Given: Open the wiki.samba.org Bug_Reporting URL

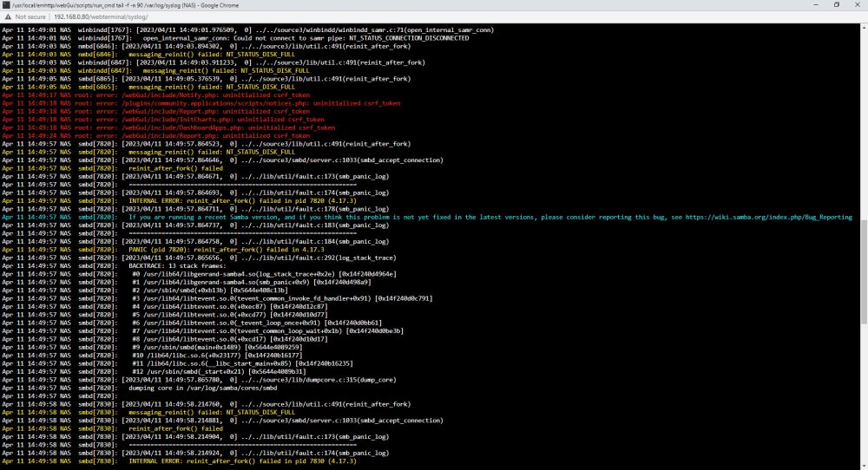Looking at the screenshot, I should [x=769, y=218].
